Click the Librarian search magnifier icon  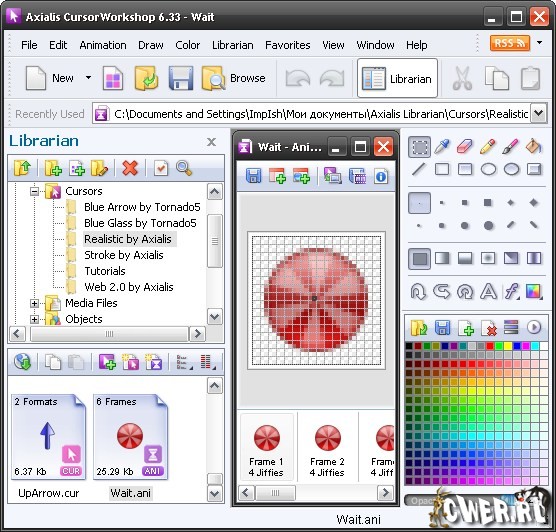(184, 168)
